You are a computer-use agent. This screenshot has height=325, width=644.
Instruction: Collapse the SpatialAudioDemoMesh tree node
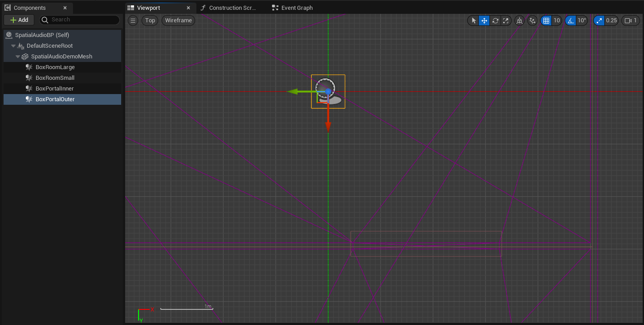18,57
